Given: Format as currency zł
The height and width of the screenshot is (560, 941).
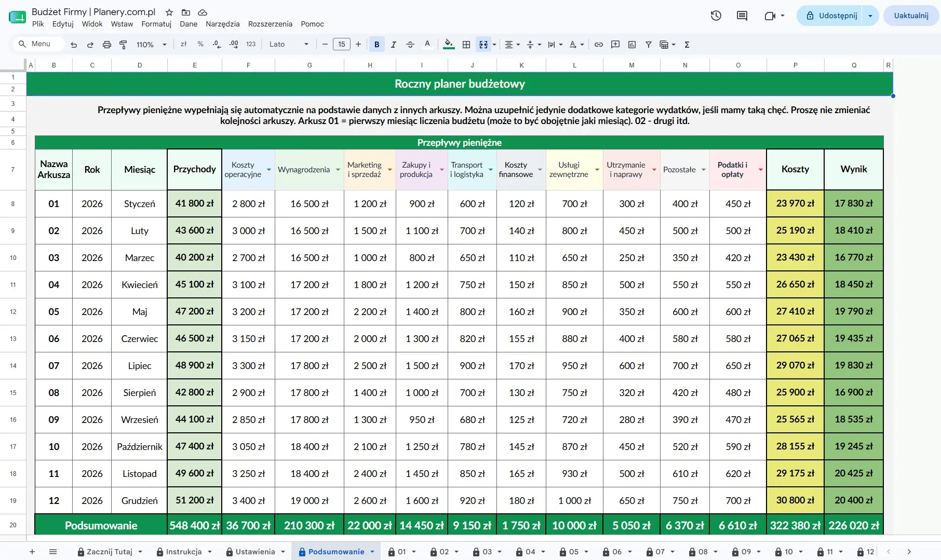Looking at the screenshot, I should pyautogui.click(x=183, y=45).
